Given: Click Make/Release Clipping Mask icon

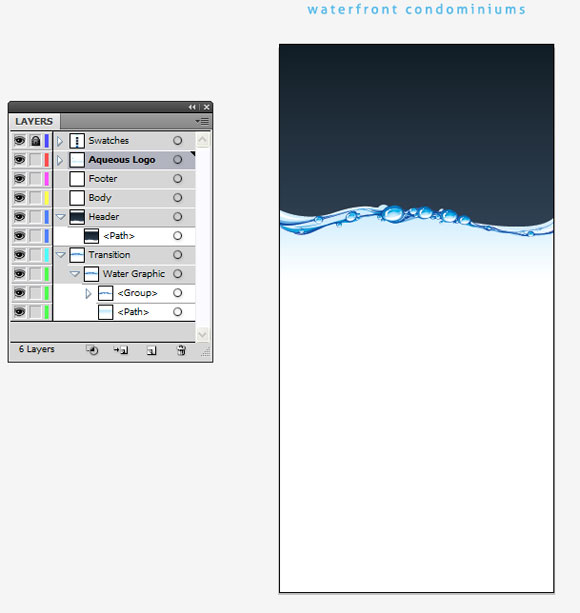Looking at the screenshot, I should coord(92,350).
